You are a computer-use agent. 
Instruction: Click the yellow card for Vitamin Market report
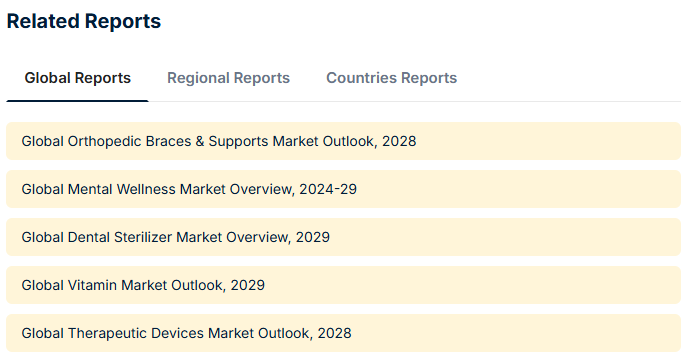[x=343, y=285]
